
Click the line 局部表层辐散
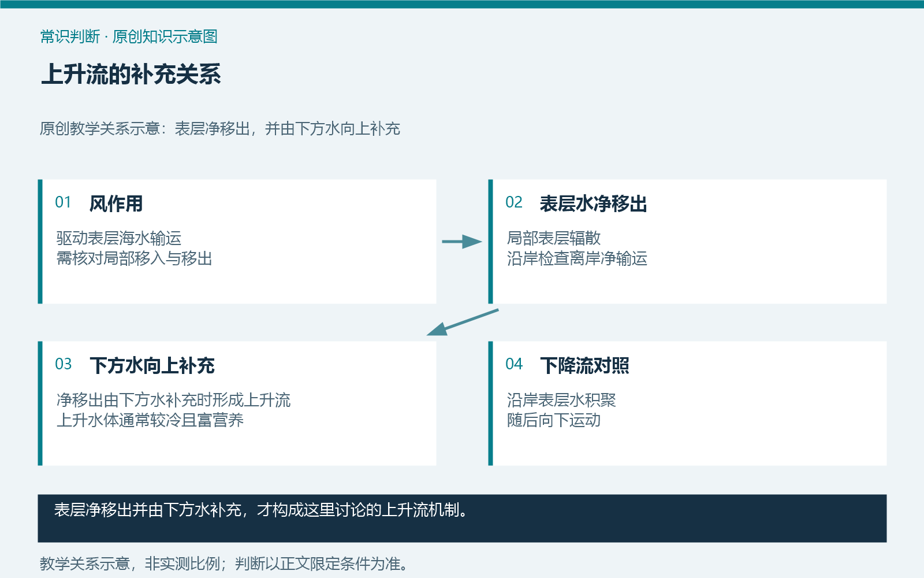click(x=554, y=238)
